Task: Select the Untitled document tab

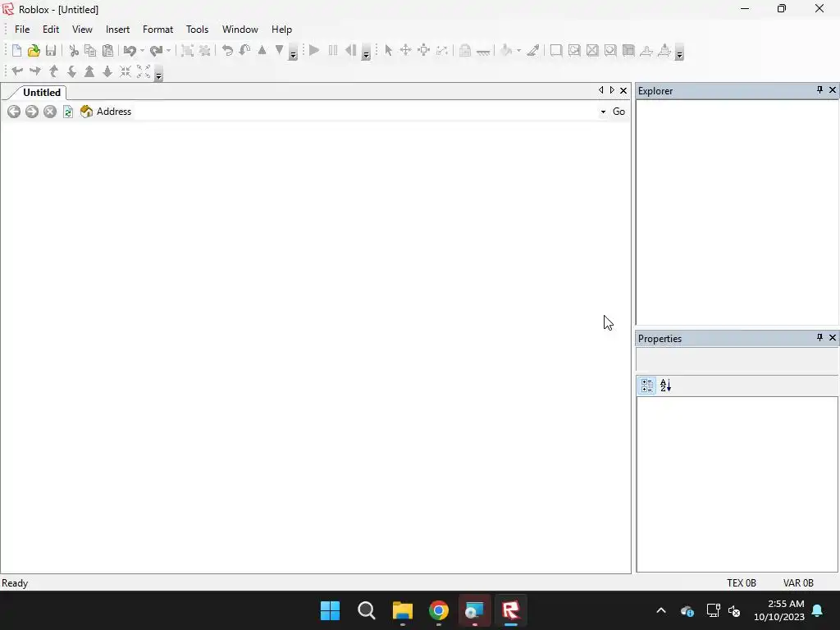Action: coord(41,92)
